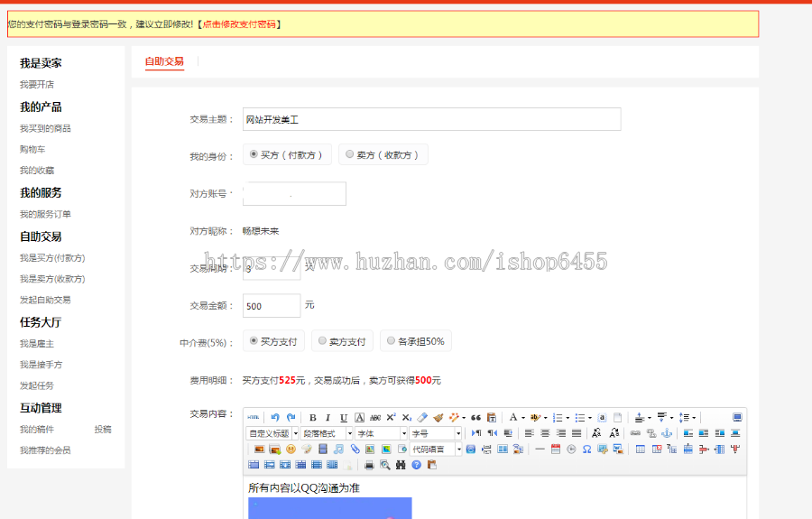Open preview magnifier icon
The image size is (812, 519).
pyautogui.click(x=384, y=465)
